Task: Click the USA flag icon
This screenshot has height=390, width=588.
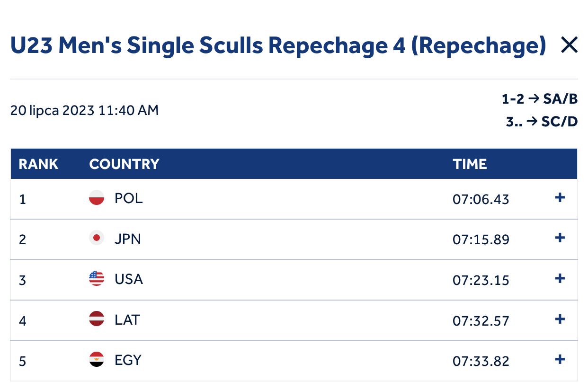Action: click(97, 278)
